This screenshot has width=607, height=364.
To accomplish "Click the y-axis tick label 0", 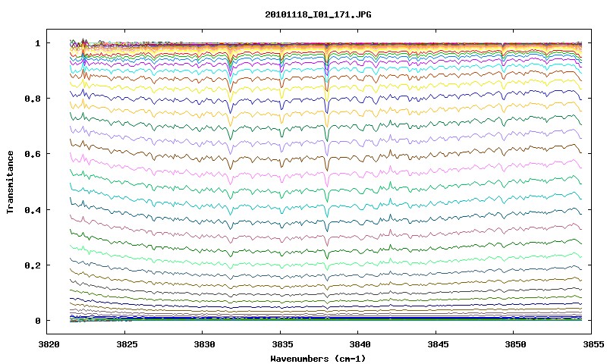I will (x=37, y=321).
